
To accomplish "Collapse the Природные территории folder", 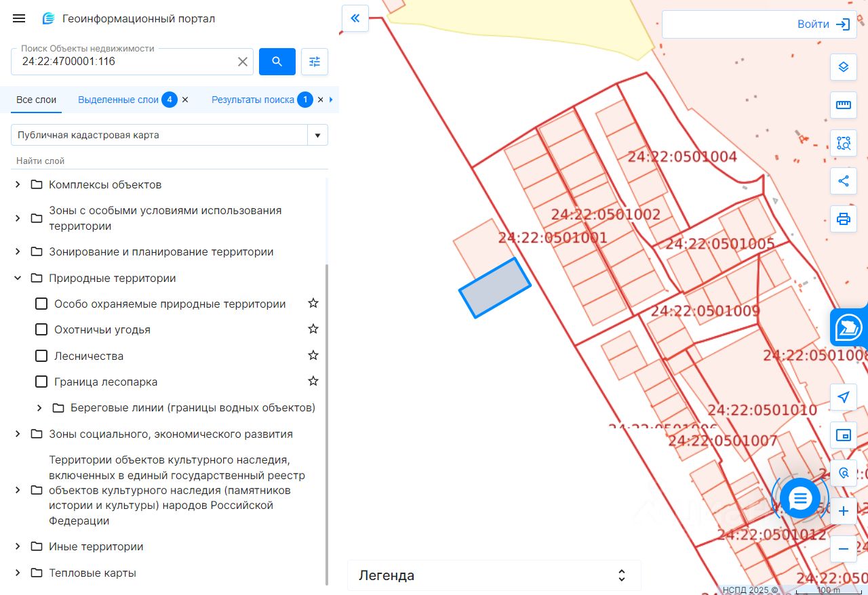I will [x=18, y=278].
